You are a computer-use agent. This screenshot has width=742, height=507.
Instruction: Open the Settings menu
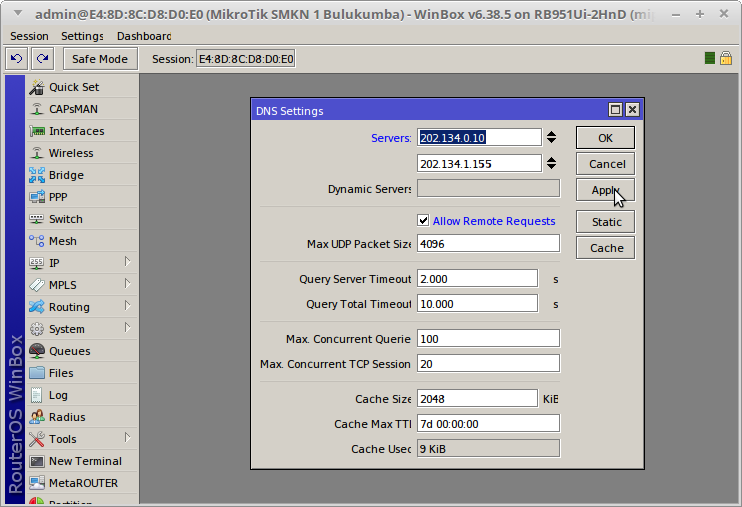point(82,36)
